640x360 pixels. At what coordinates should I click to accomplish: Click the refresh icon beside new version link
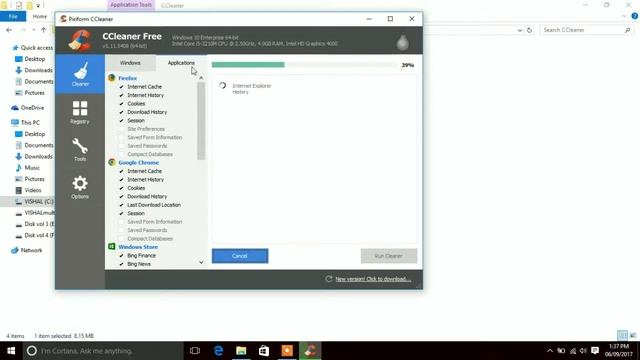point(329,279)
